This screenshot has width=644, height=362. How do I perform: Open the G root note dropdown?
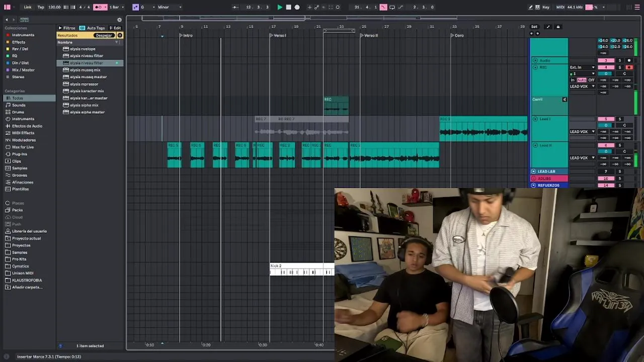click(x=148, y=7)
